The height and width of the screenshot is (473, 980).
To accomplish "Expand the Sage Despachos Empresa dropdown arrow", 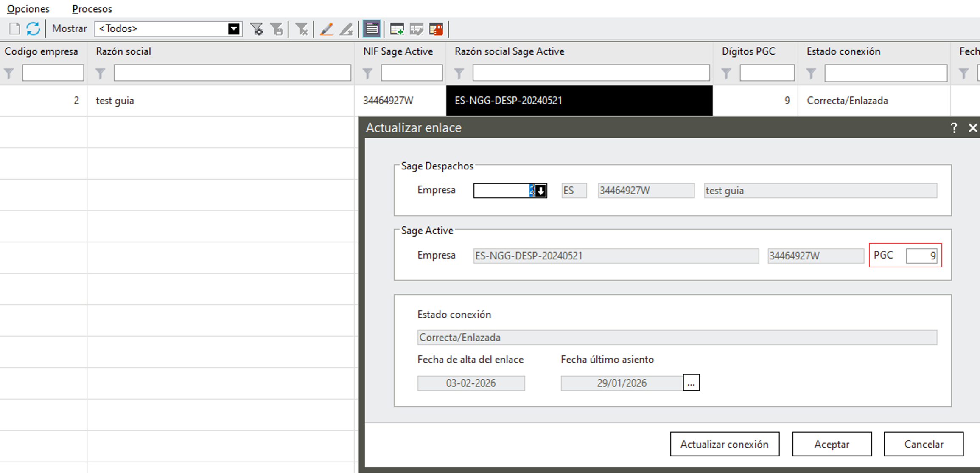I will tap(540, 191).
